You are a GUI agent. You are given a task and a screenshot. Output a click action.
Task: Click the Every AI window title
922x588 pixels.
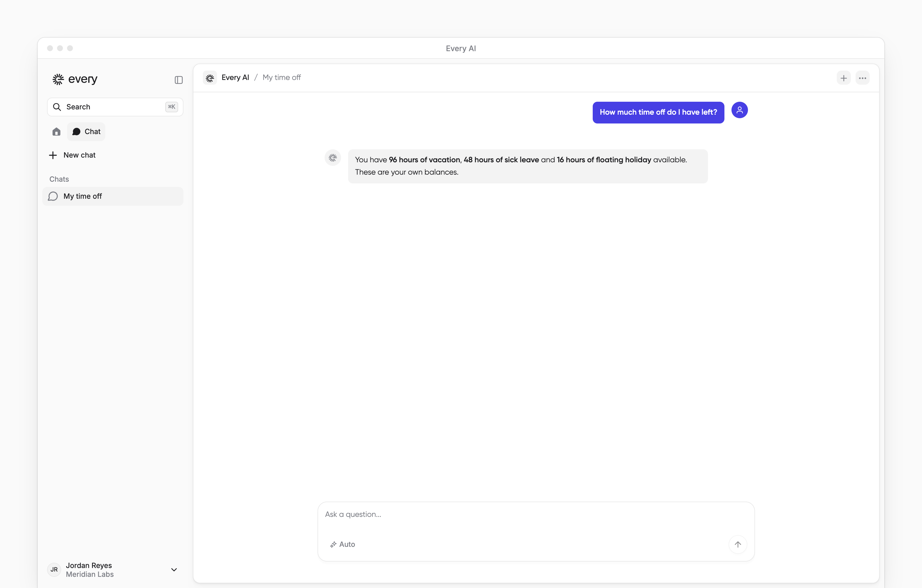pos(461,48)
